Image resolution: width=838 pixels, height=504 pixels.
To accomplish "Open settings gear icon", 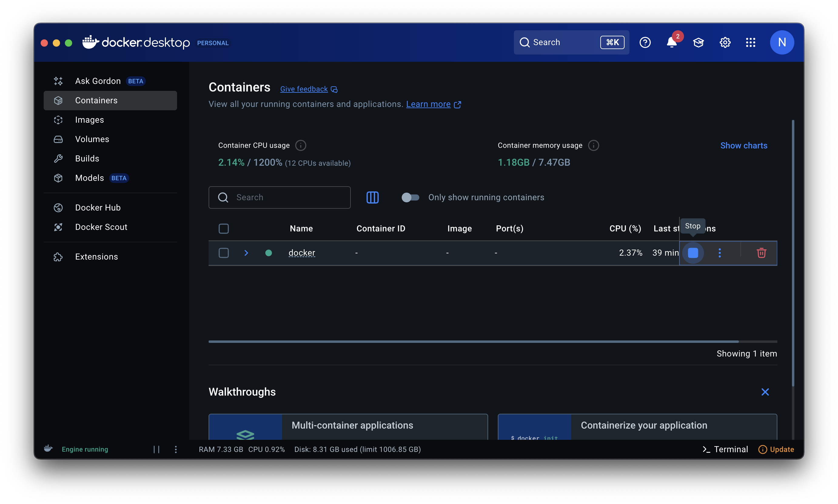I will [725, 42].
